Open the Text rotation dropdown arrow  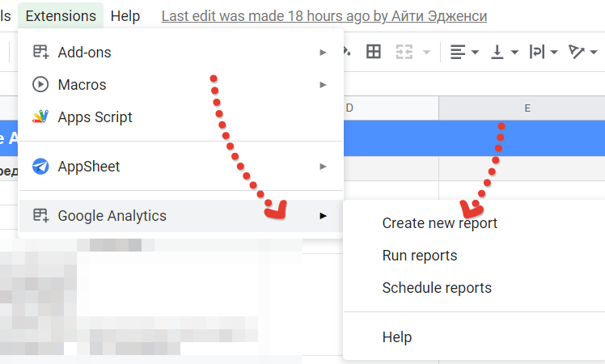click(x=594, y=52)
